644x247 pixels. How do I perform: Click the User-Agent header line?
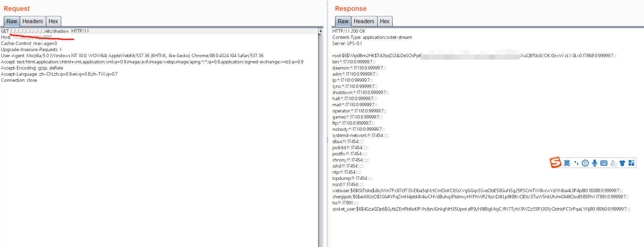pyautogui.click(x=132, y=56)
